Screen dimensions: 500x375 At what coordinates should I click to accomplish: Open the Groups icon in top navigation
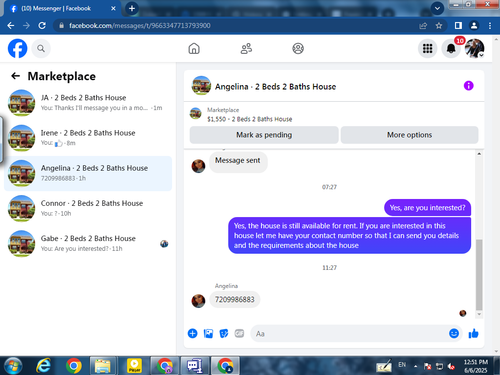point(298,49)
